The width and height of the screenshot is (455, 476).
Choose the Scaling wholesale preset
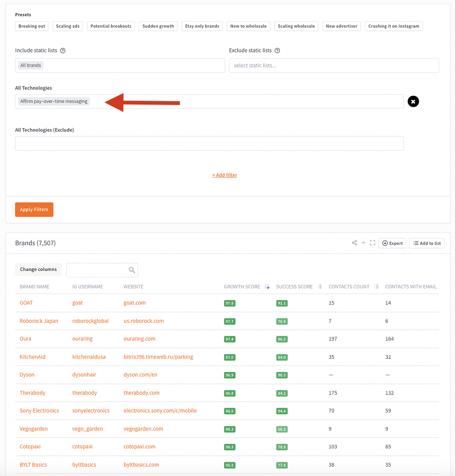[x=296, y=26]
